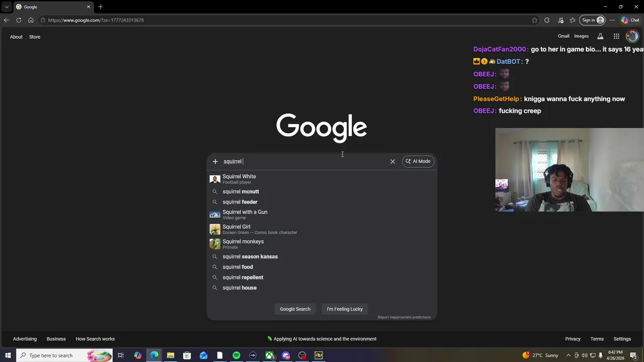Open a new browser tab
The image size is (644, 362).
click(101, 7)
